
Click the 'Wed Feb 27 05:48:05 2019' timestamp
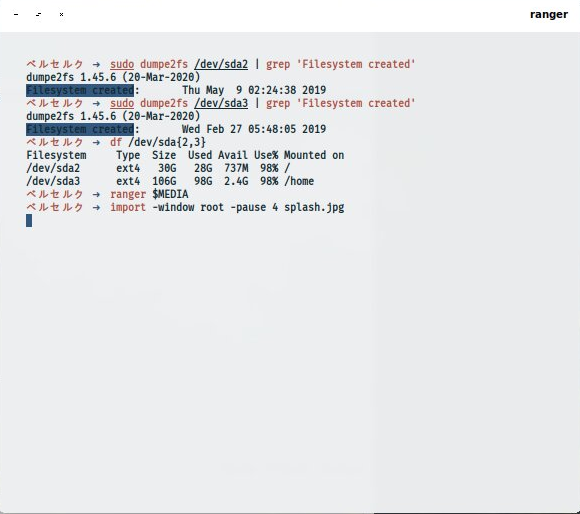[254, 129]
